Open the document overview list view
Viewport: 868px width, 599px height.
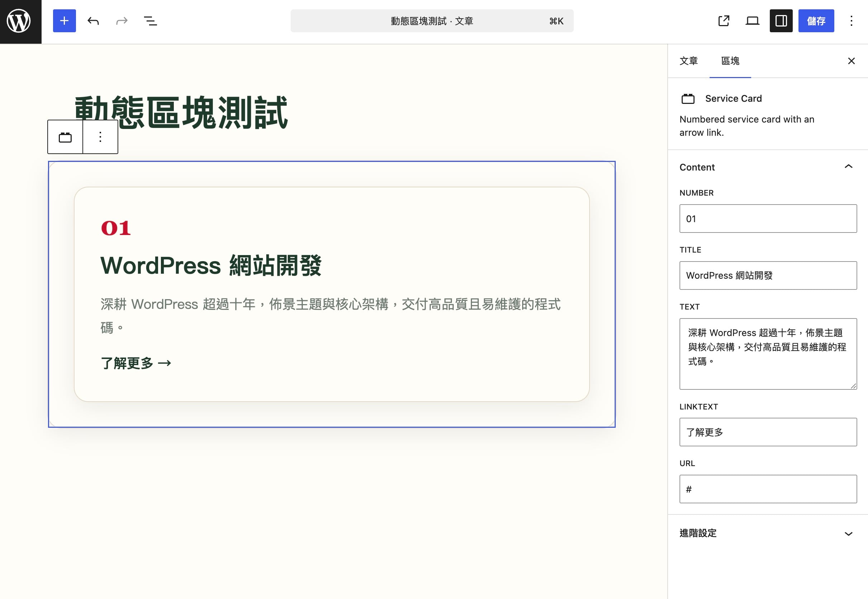pyautogui.click(x=151, y=21)
